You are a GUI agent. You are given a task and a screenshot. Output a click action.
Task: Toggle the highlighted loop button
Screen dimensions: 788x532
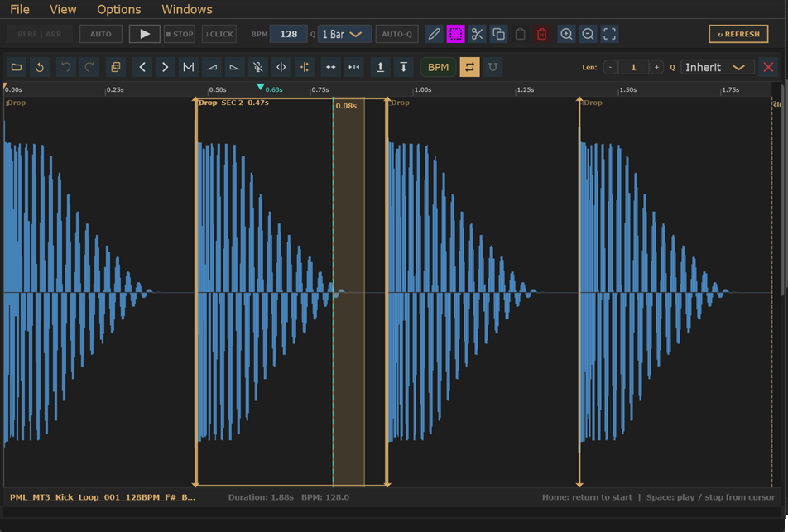pyautogui.click(x=469, y=67)
